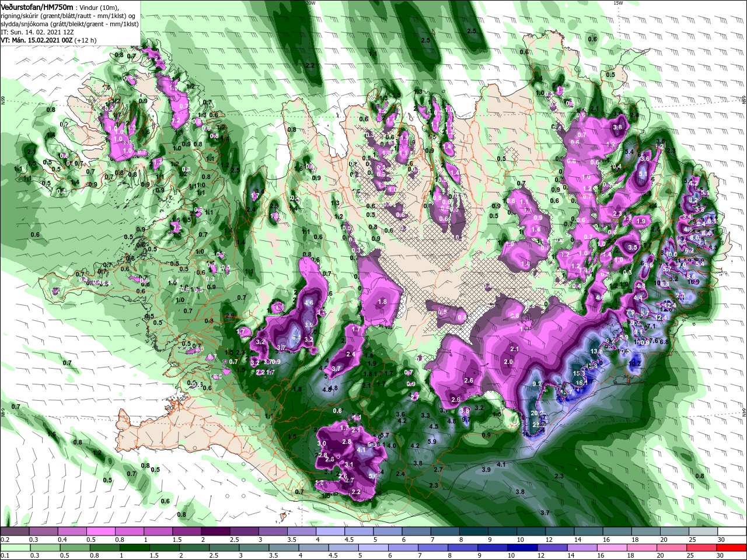747x560 pixels.
Task: Click the 0.1 label on the lower legend
Action: click(5, 555)
